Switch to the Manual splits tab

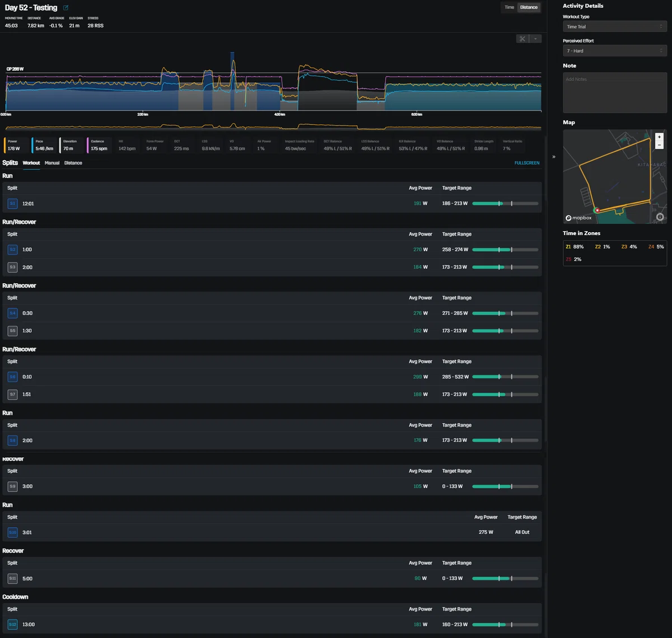52,163
